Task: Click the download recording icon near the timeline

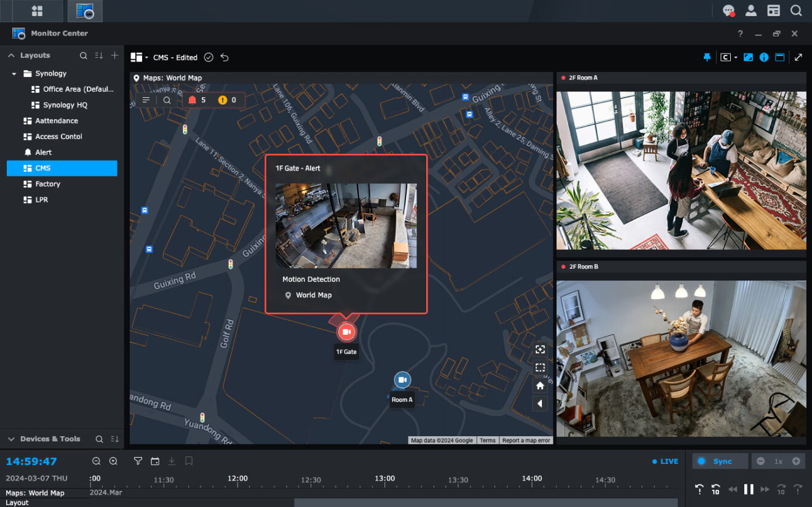Action: click(173, 461)
